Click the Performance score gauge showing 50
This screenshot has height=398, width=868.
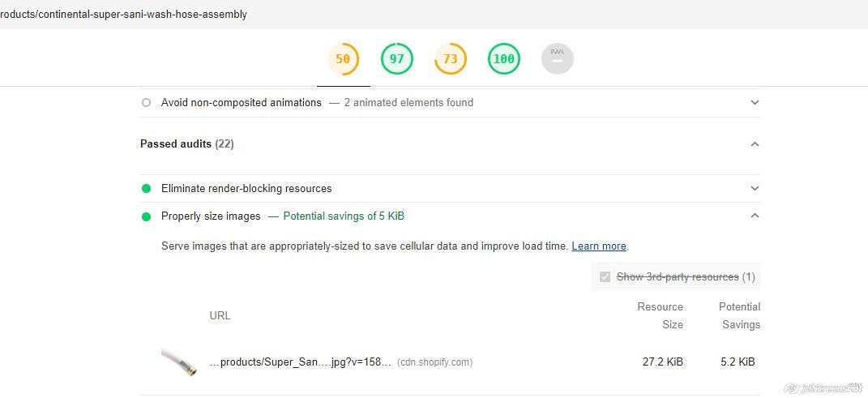point(343,58)
